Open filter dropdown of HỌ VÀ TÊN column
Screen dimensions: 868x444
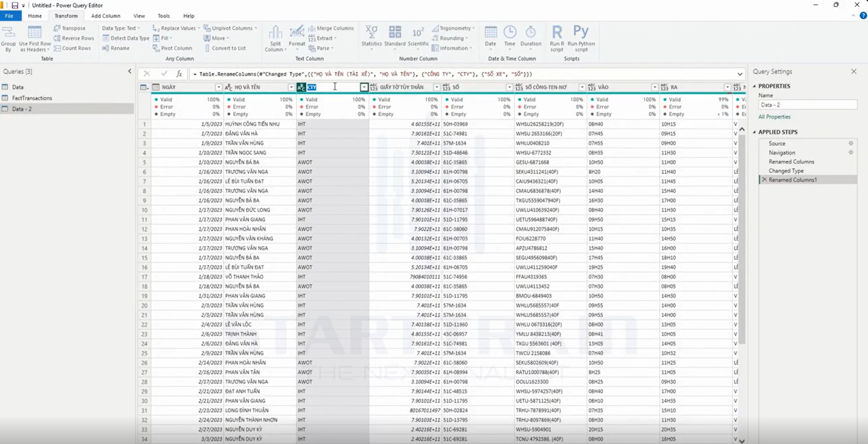291,87
